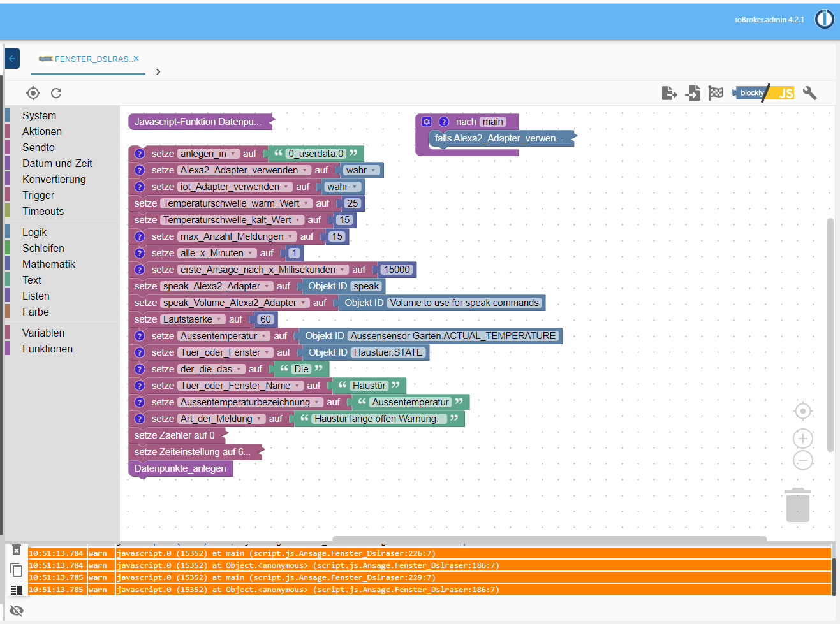Select the Schleifen category
This screenshot has width=840, height=624.
click(43, 248)
